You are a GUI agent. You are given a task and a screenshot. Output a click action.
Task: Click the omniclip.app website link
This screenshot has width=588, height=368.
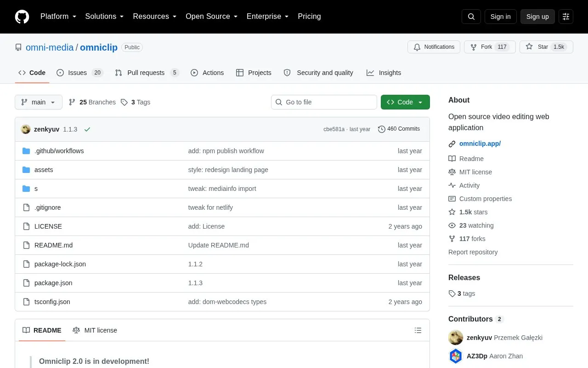point(480,144)
